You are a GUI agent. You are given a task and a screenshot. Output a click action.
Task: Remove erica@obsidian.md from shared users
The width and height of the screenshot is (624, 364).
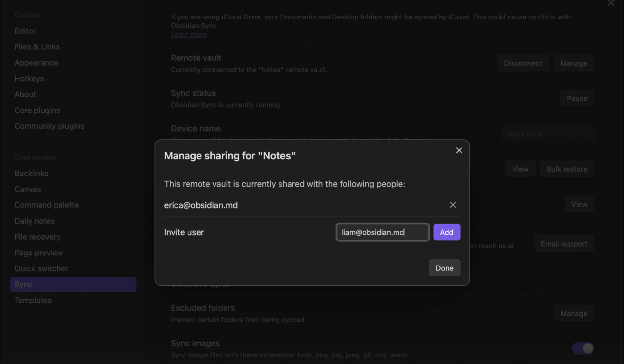[453, 205]
